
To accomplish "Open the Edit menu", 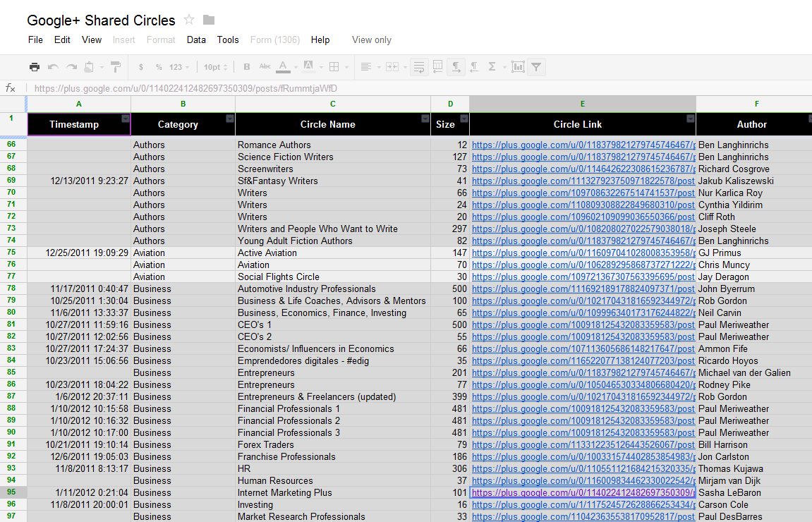I will tap(62, 40).
